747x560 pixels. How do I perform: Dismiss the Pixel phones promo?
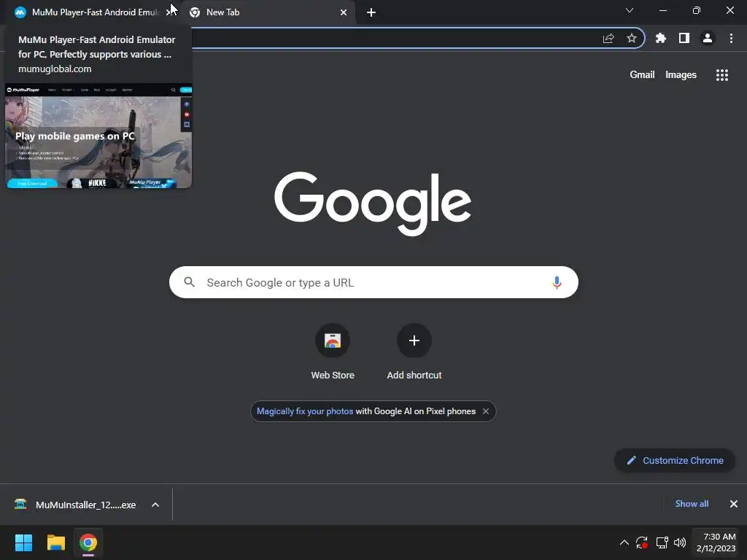click(x=485, y=411)
